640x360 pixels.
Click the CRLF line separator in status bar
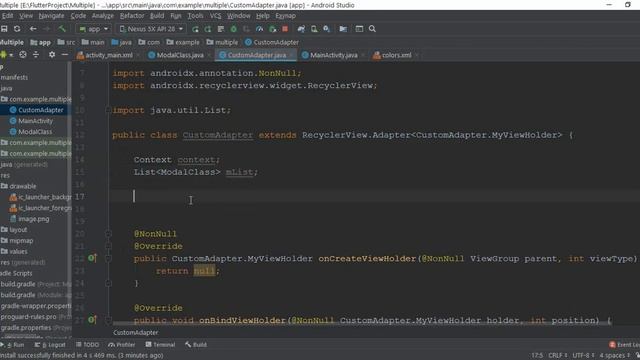click(558, 356)
